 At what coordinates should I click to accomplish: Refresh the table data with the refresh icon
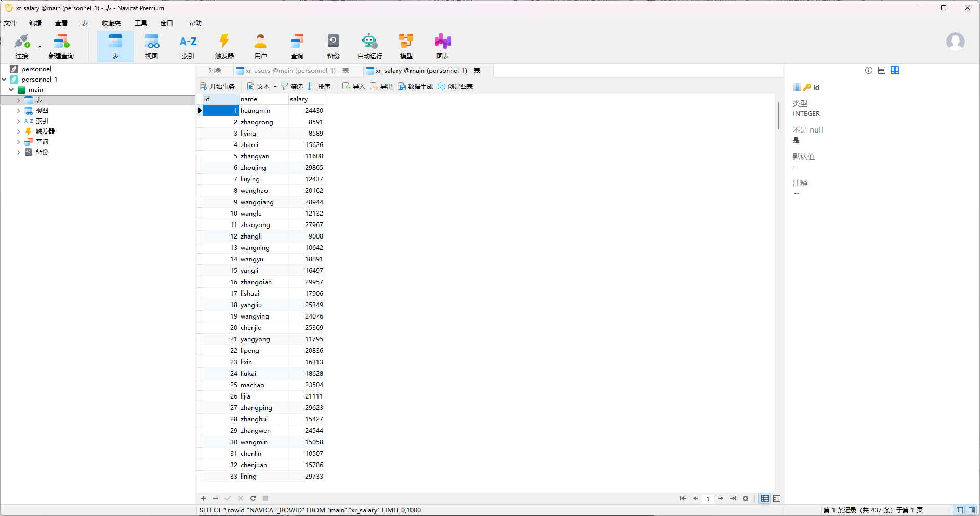(253, 498)
